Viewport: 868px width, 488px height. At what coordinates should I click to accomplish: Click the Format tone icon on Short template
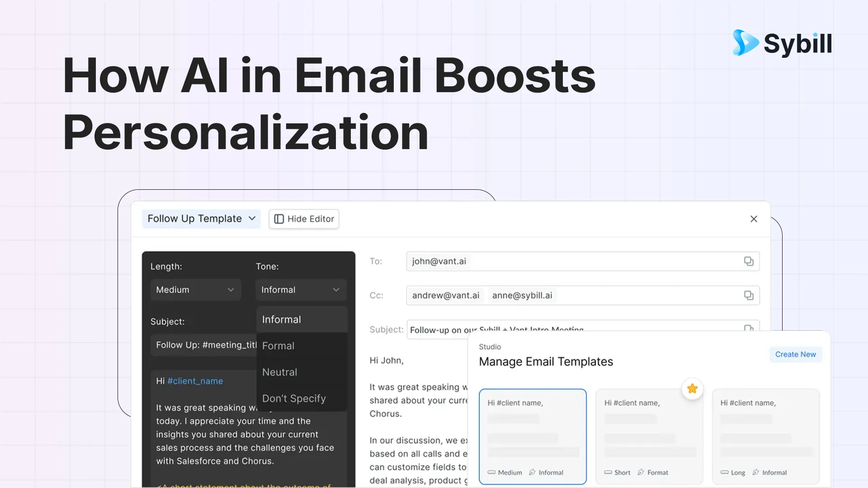pos(641,473)
